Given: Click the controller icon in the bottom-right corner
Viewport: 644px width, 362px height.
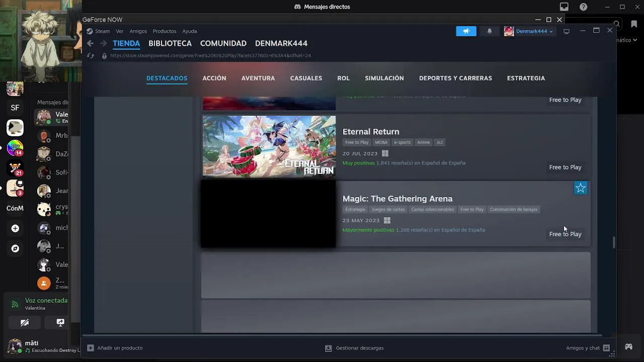Looking at the screenshot, I should (x=629, y=347).
